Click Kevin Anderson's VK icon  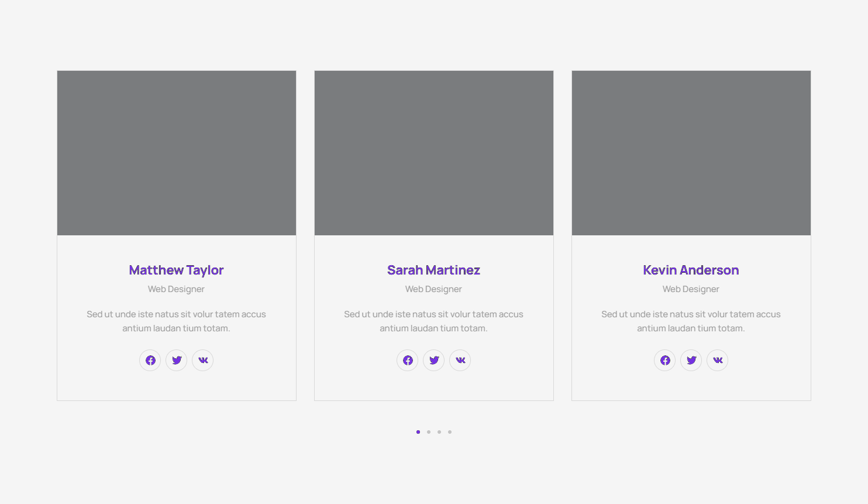tap(718, 360)
